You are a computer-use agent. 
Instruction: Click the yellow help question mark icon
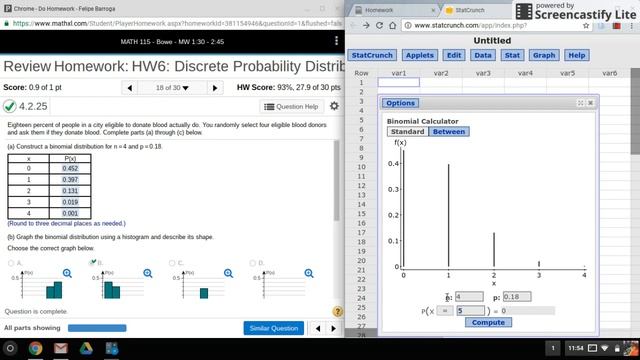tap(338, 311)
